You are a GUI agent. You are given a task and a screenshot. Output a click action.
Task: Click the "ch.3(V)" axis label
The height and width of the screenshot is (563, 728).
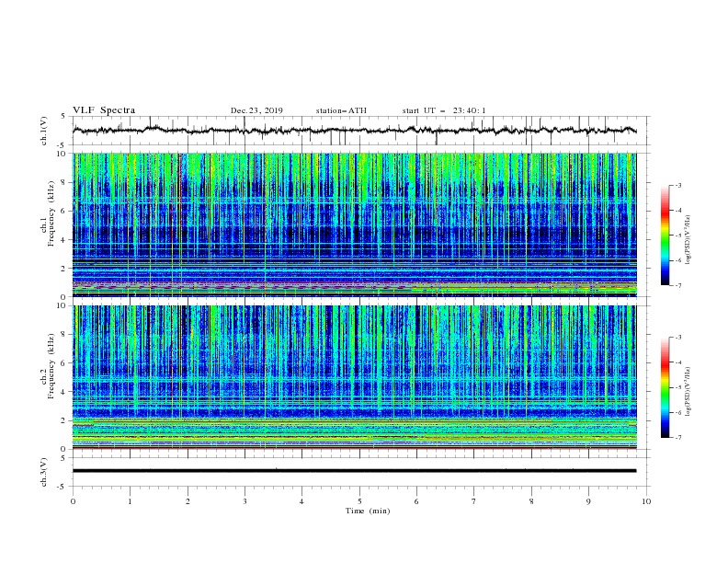[x=44, y=472]
